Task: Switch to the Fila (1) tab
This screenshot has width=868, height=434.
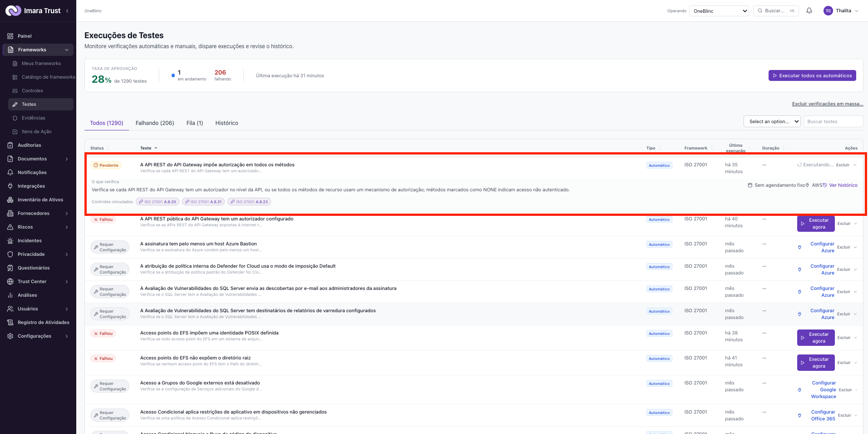Action: [x=195, y=123]
